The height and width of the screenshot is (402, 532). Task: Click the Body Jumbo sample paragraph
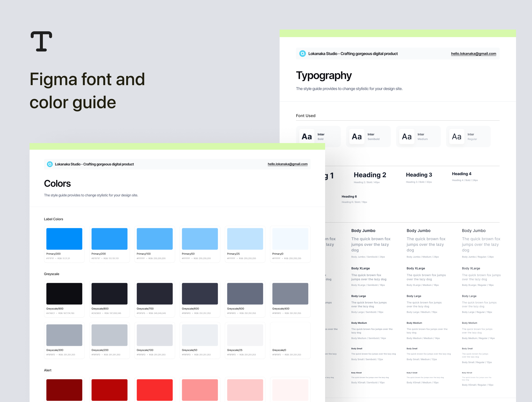371,244
